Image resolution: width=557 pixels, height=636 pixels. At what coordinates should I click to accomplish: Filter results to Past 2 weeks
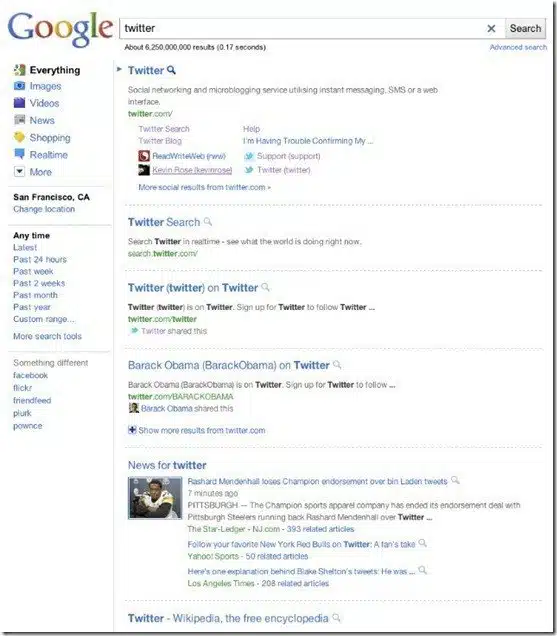(x=39, y=283)
